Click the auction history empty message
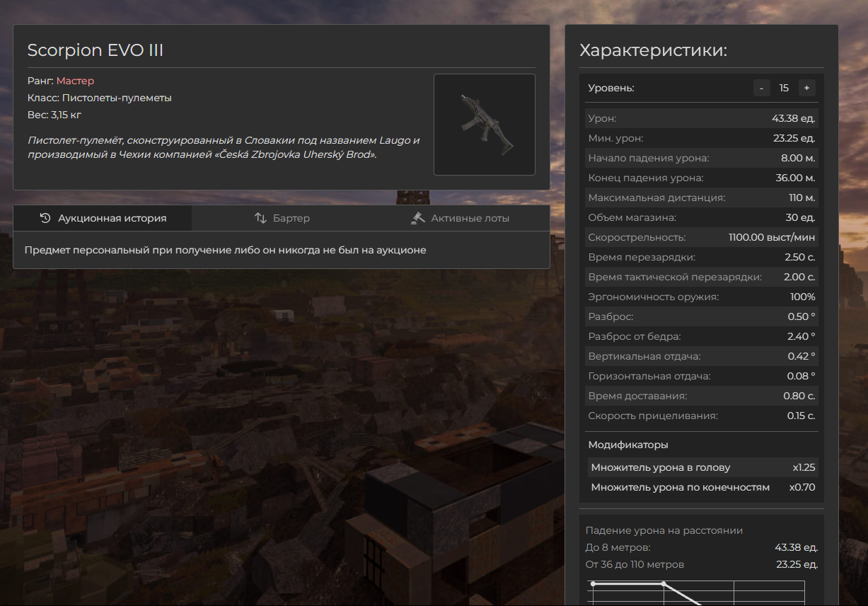The image size is (868, 606). (225, 250)
